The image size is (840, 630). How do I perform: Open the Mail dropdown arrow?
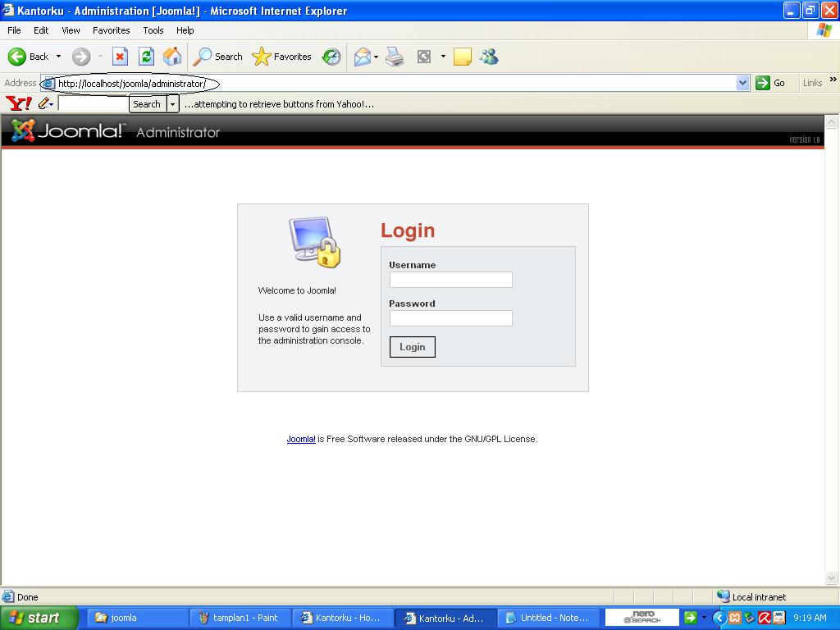[x=376, y=57]
